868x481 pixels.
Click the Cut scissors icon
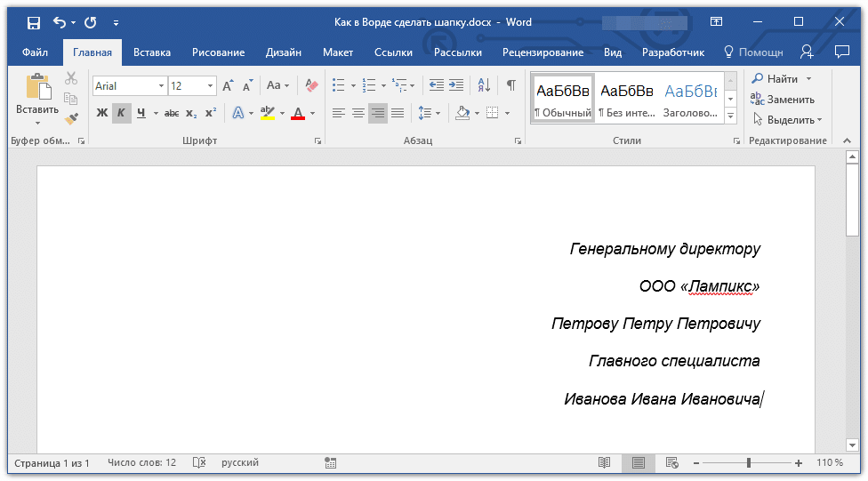71,78
